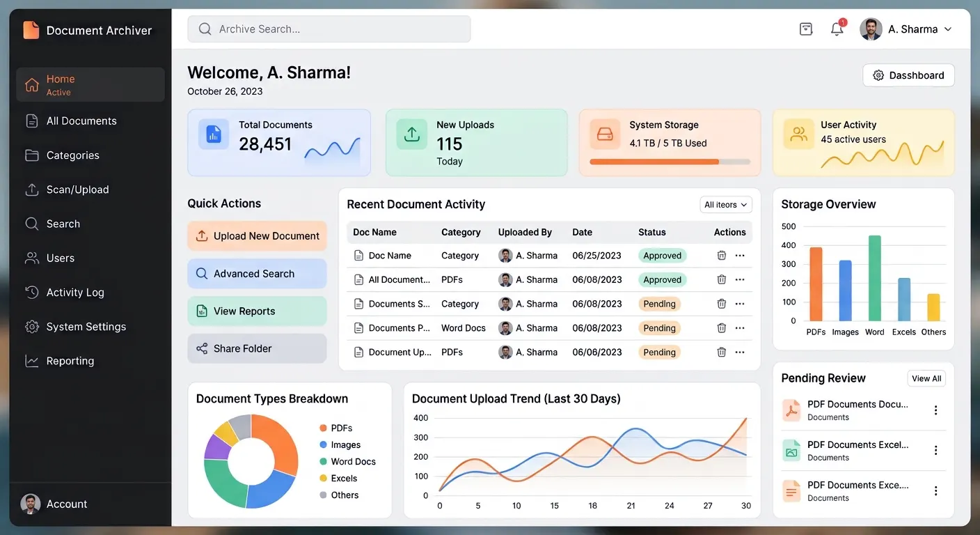Open Categories in the sidebar

pyautogui.click(x=90, y=155)
